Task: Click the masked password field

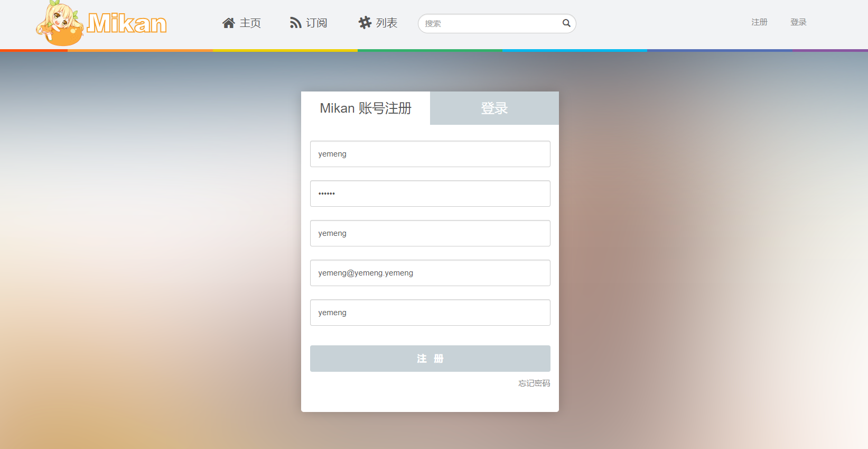Action: tap(430, 194)
